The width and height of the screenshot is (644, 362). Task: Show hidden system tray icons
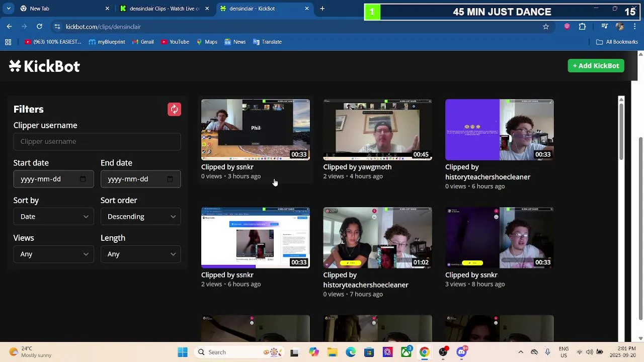click(521, 352)
